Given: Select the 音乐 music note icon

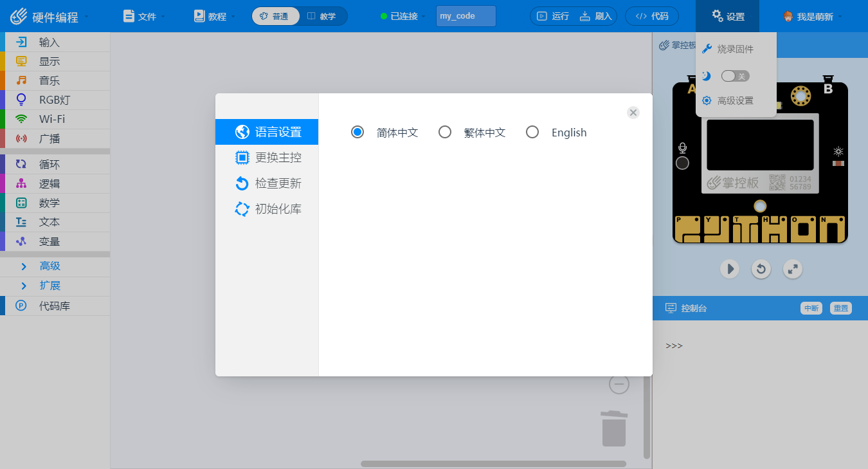Looking at the screenshot, I should click(x=21, y=81).
